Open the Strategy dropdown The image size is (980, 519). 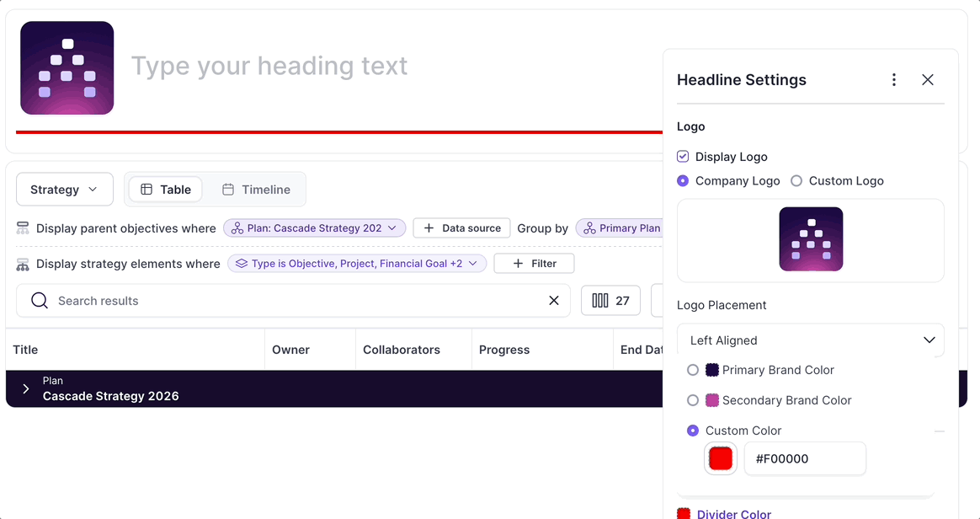click(x=64, y=190)
